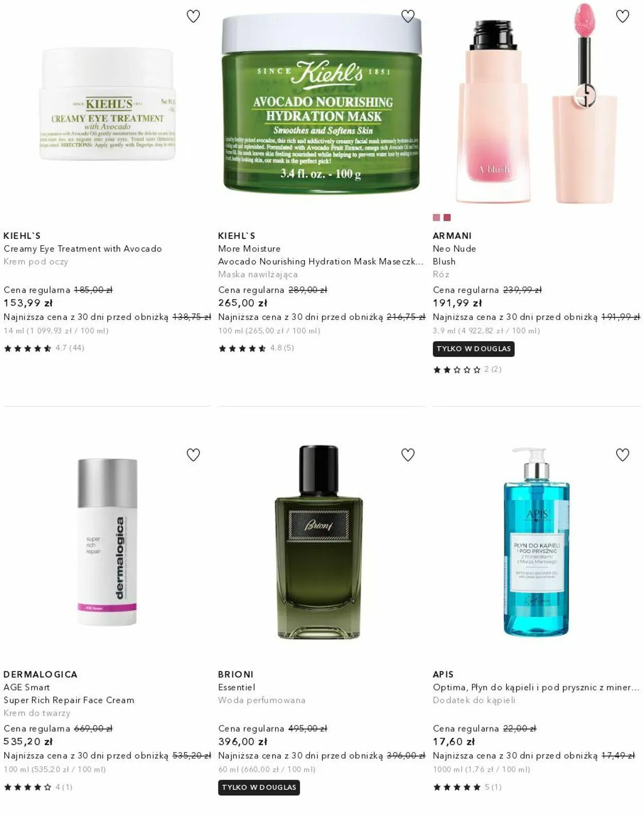Click the Apis blue shower gel image
Screen dimensions: 644x814
[536, 542]
